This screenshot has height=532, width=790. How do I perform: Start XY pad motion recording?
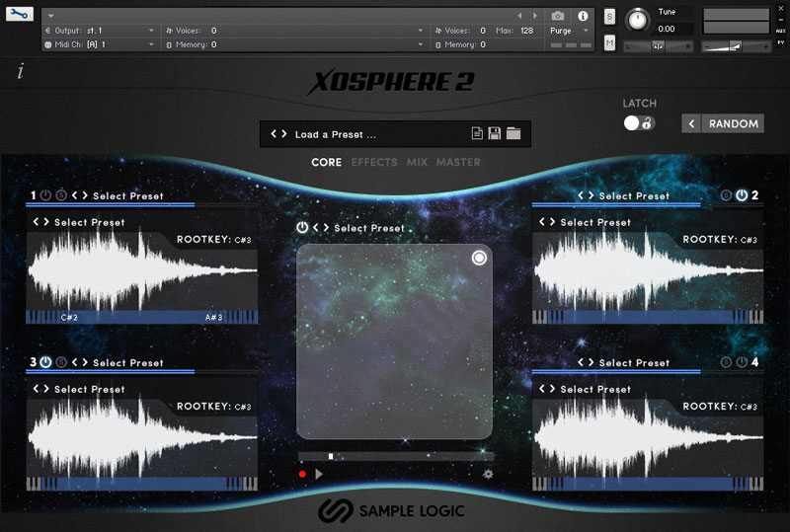(x=302, y=474)
